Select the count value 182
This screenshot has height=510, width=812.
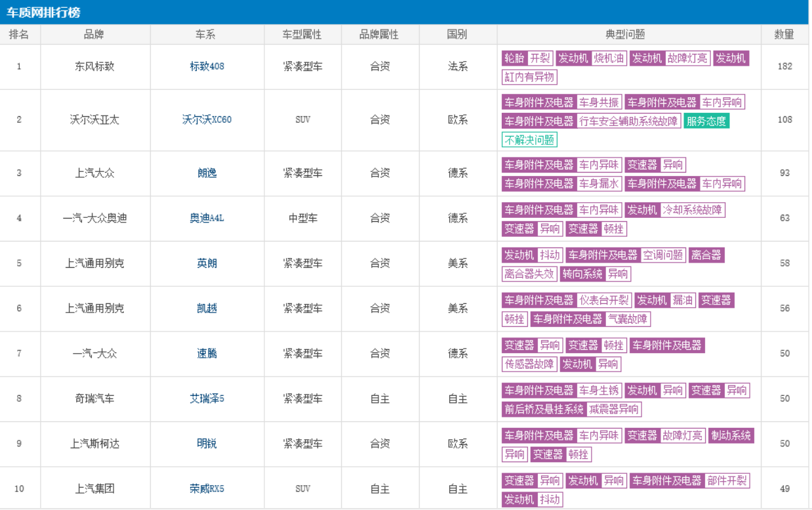coord(784,66)
